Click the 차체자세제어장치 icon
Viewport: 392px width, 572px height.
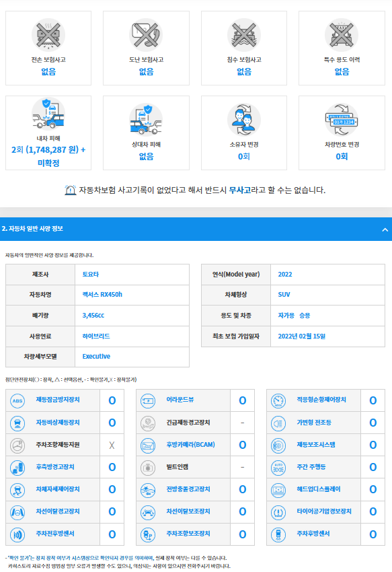[17, 490]
